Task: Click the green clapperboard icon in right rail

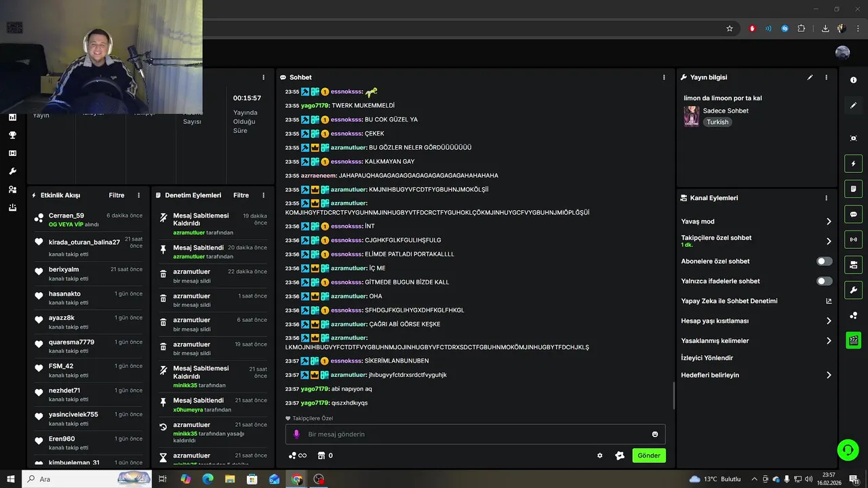Action: pyautogui.click(x=853, y=340)
